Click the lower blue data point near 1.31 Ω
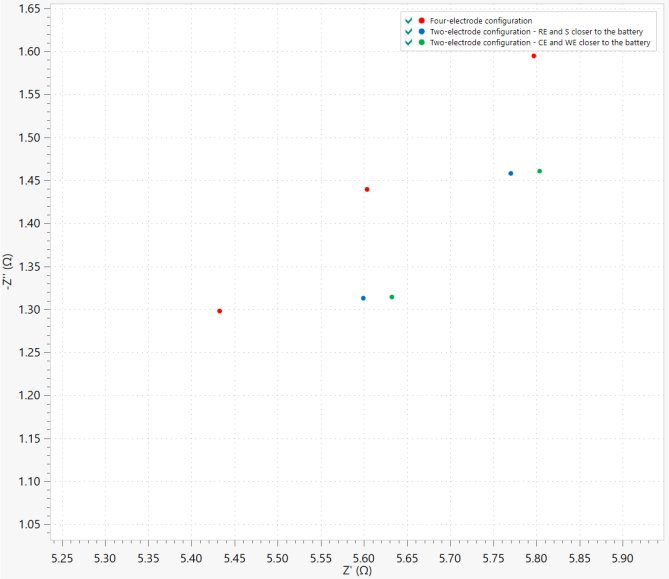Screen dimensions: 669x579 tap(363, 298)
